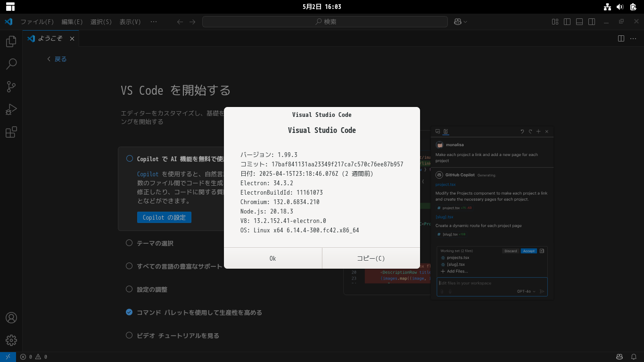Toggle the bottom panel layout button
The image size is (644, 362).
[579, 22]
